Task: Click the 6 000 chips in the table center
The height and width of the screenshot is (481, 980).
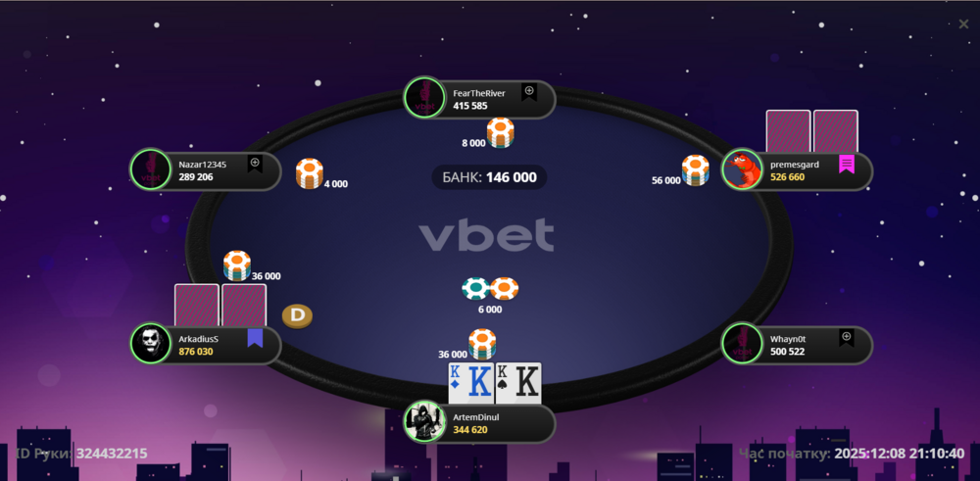Action: (x=490, y=294)
